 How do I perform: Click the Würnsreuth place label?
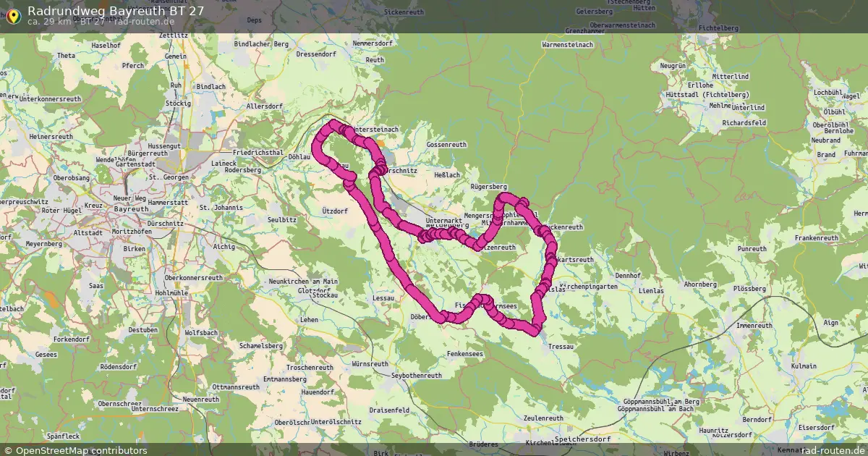click(x=370, y=363)
